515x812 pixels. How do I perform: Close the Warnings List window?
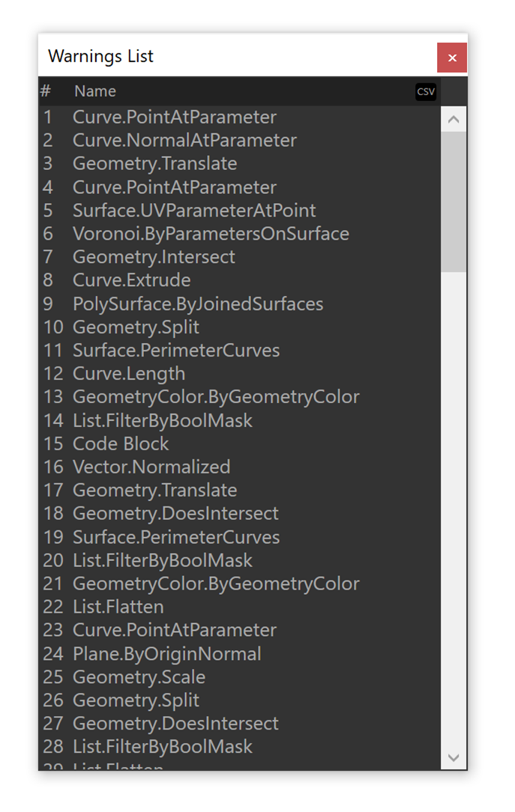451,58
